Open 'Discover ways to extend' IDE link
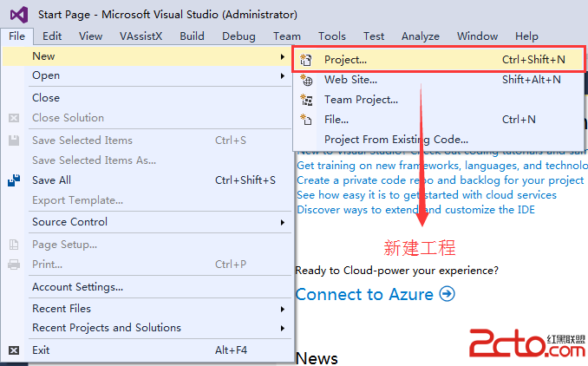 coord(415,210)
